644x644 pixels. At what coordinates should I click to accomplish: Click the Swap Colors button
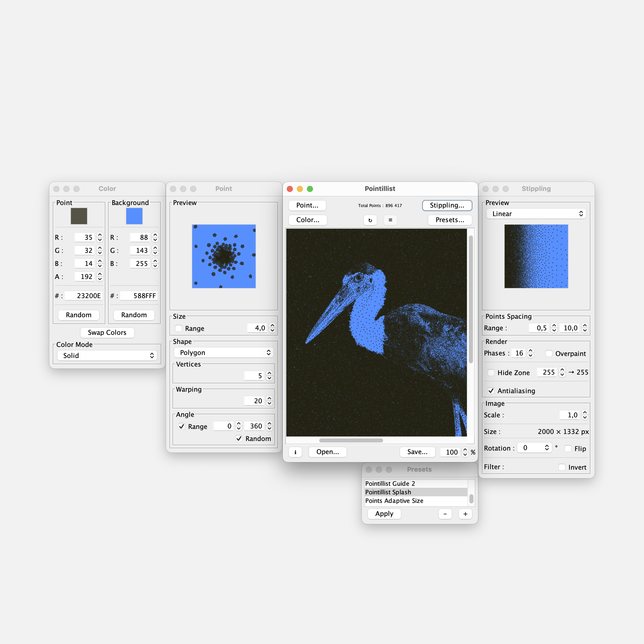pyautogui.click(x=107, y=333)
